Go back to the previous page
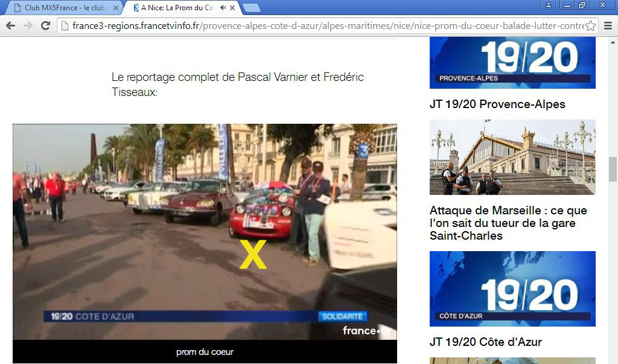Screen dimensions: 618x364 [11, 26]
